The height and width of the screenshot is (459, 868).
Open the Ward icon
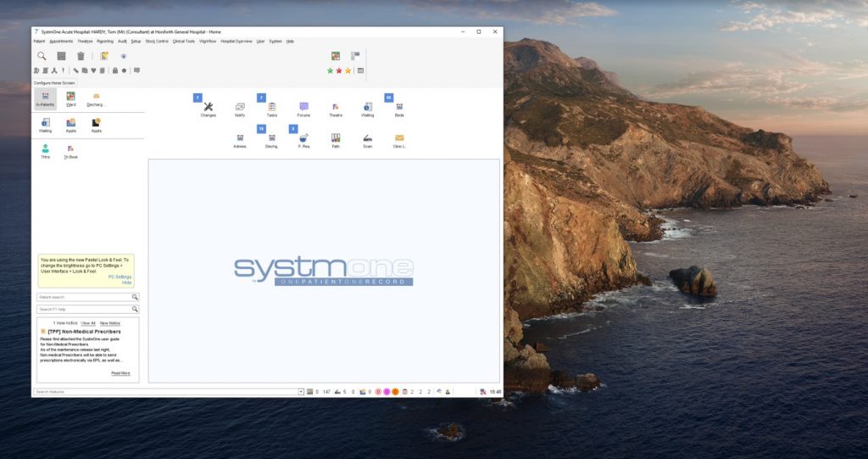coord(71,98)
